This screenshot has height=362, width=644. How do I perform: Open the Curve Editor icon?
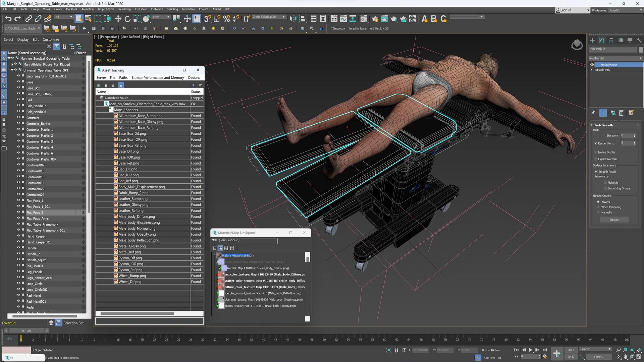click(x=343, y=19)
